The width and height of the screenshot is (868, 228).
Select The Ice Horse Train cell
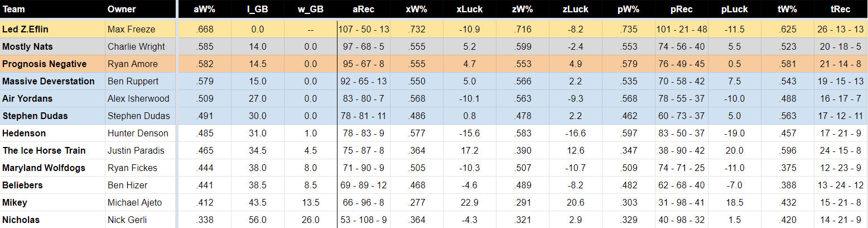click(52, 150)
